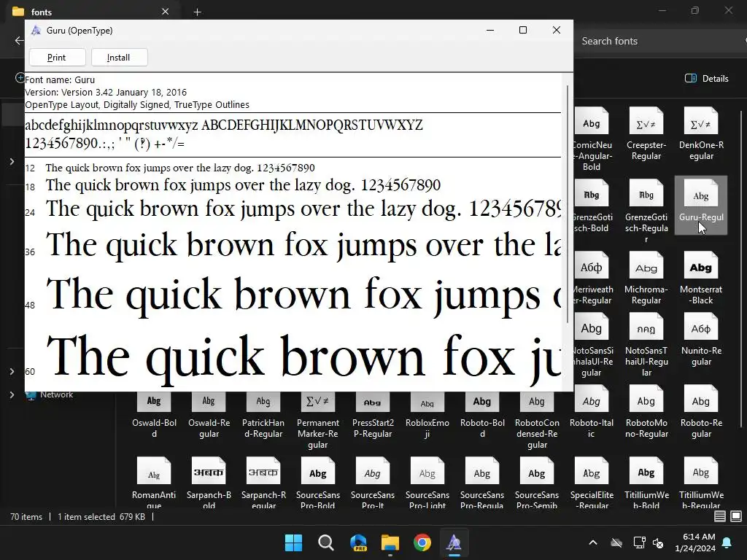Open Microsoft Edge Preview from taskbar
The height and width of the screenshot is (560, 747).
(x=358, y=542)
